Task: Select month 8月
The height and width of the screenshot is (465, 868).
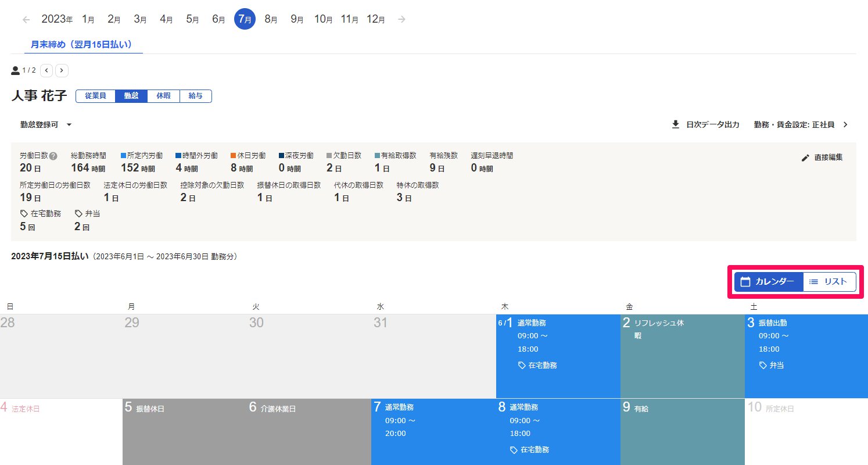Action: (271, 19)
